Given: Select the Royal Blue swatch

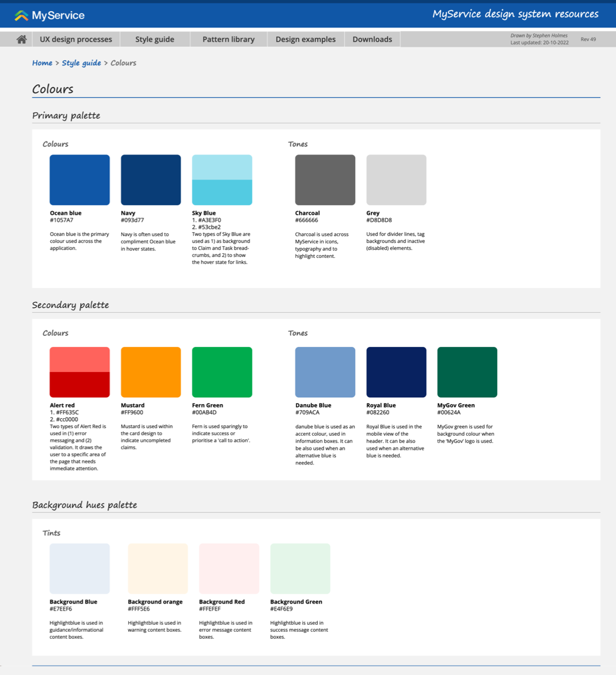Looking at the screenshot, I should 397,372.
